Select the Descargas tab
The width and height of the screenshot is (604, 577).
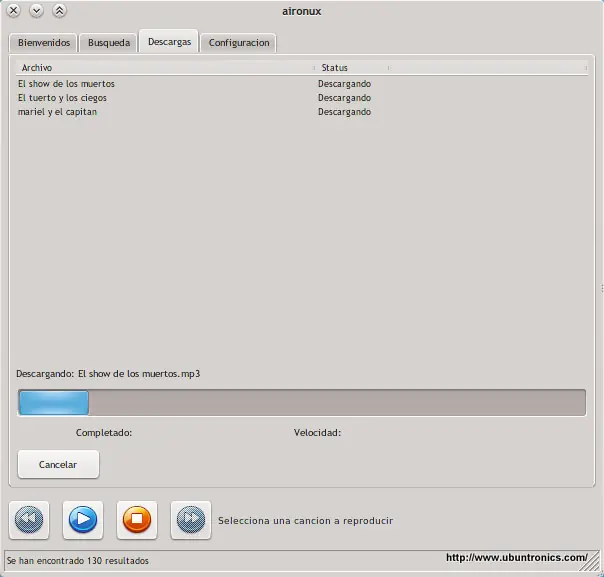169,41
